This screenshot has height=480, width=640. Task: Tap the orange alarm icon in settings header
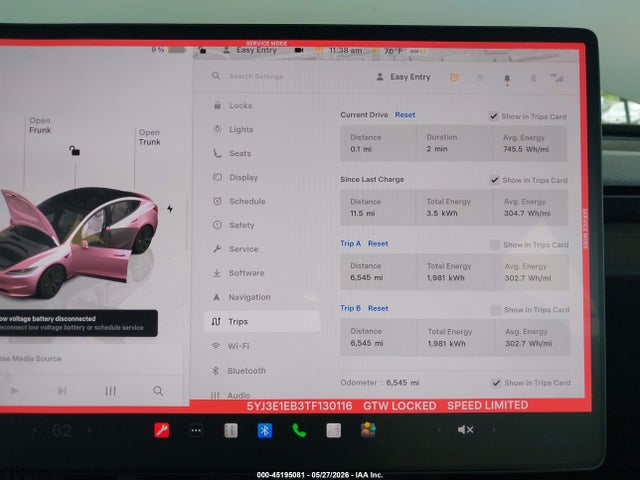point(453,77)
